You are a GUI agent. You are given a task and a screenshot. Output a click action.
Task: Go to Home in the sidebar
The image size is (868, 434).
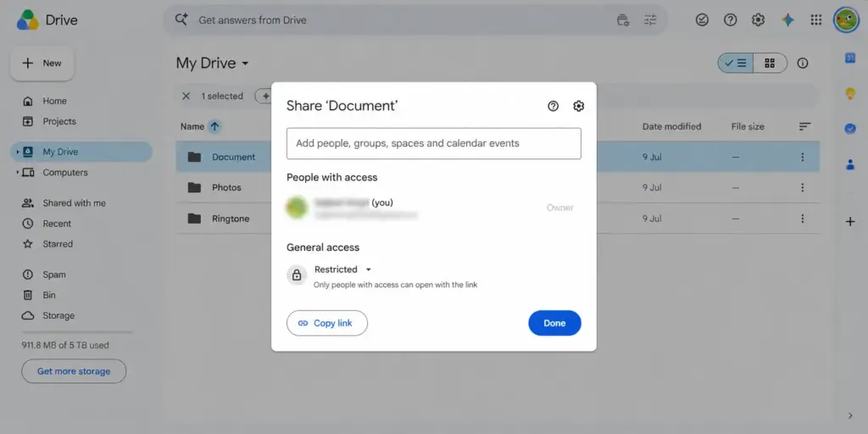[54, 102]
